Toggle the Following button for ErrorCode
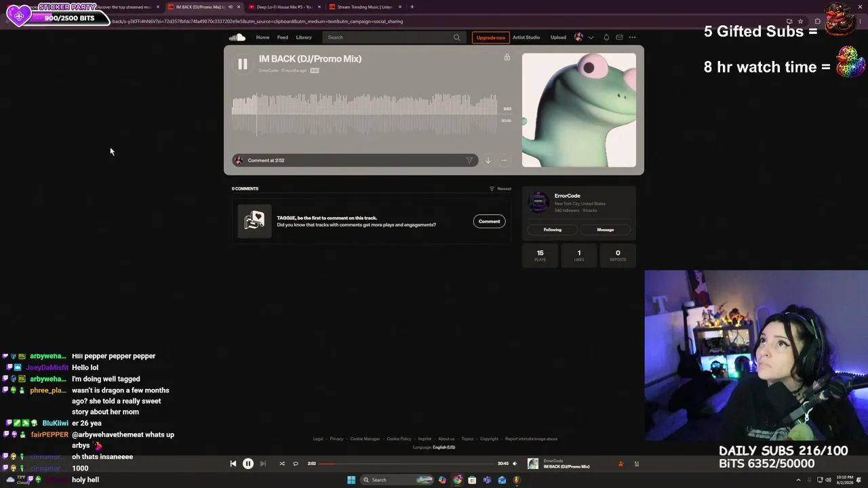The width and height of the screenshot is (868, 488). coord(552,230)
